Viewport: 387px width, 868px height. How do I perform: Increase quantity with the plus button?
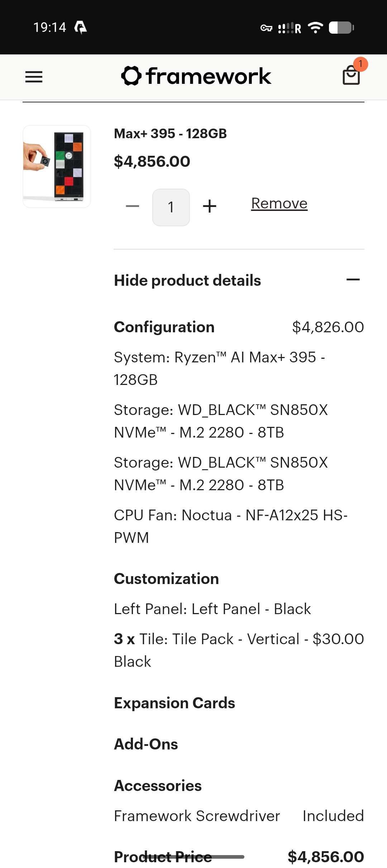210,207
